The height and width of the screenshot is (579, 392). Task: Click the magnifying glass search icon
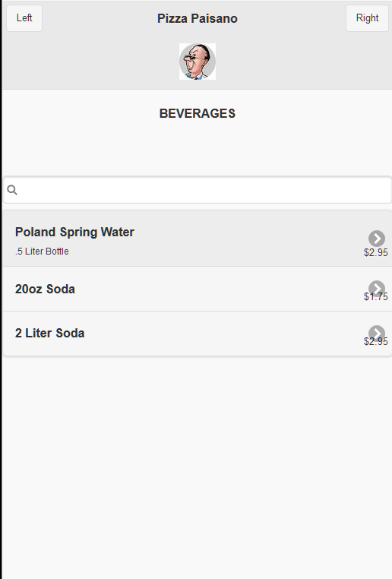pos(12,190)
